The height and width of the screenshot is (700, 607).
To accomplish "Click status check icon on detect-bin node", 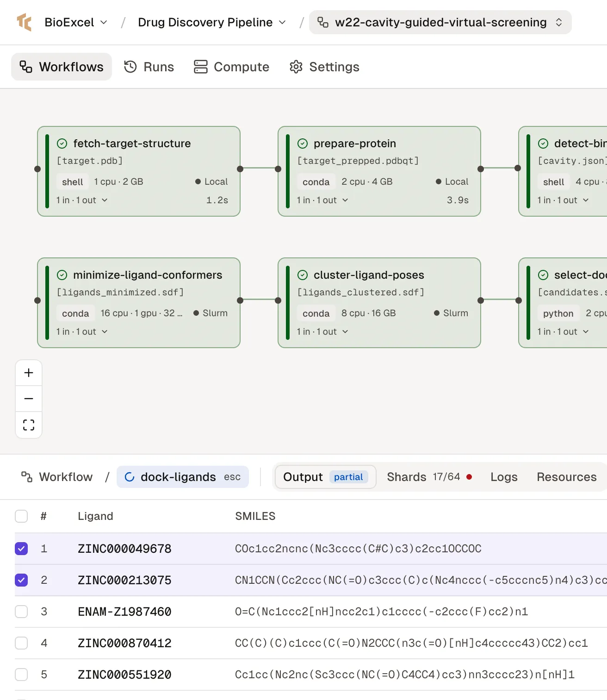I will click(543, 144).
